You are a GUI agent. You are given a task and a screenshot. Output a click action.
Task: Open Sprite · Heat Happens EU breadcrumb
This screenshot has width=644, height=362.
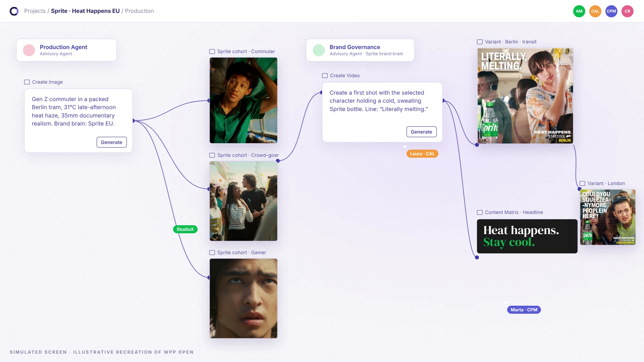(85, 11)
